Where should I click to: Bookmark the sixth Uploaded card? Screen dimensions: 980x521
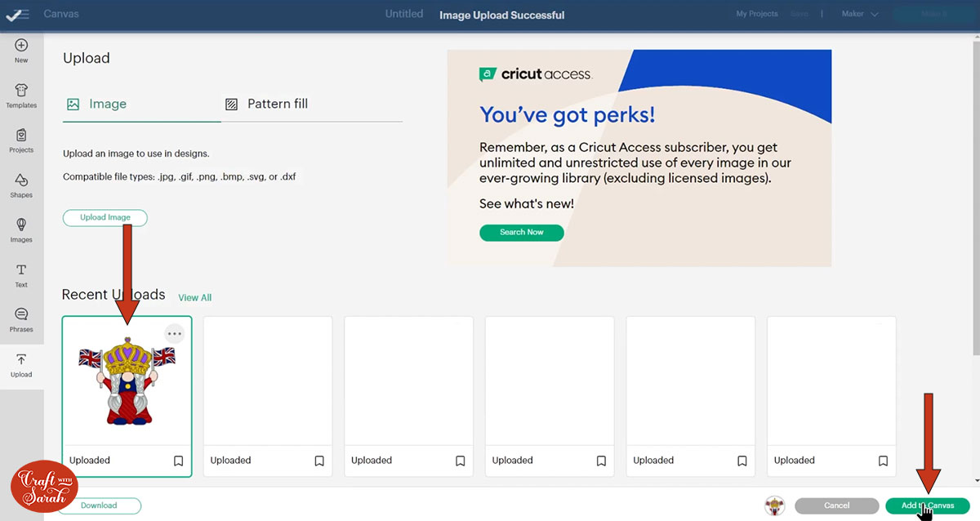click(x=884, y=461)
